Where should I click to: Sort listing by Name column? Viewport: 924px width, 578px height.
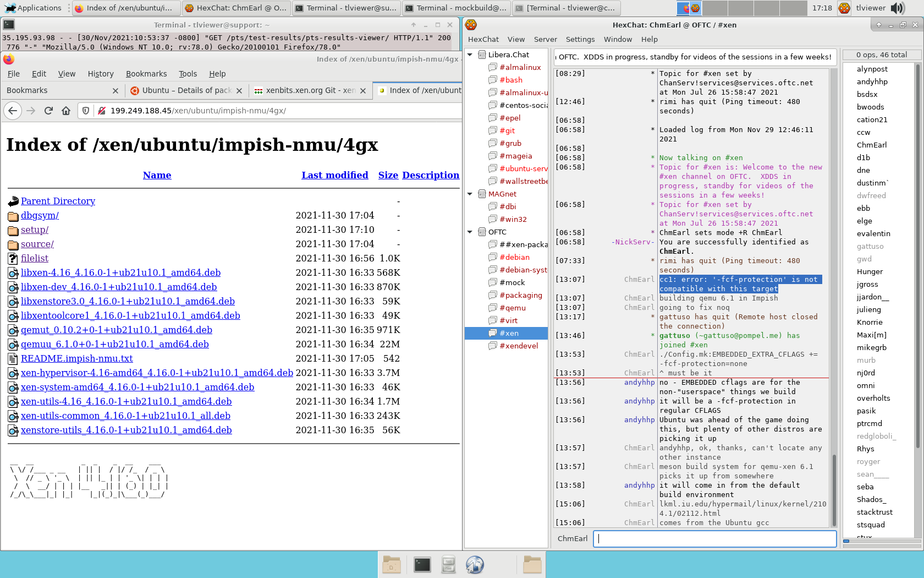[157, 175]
